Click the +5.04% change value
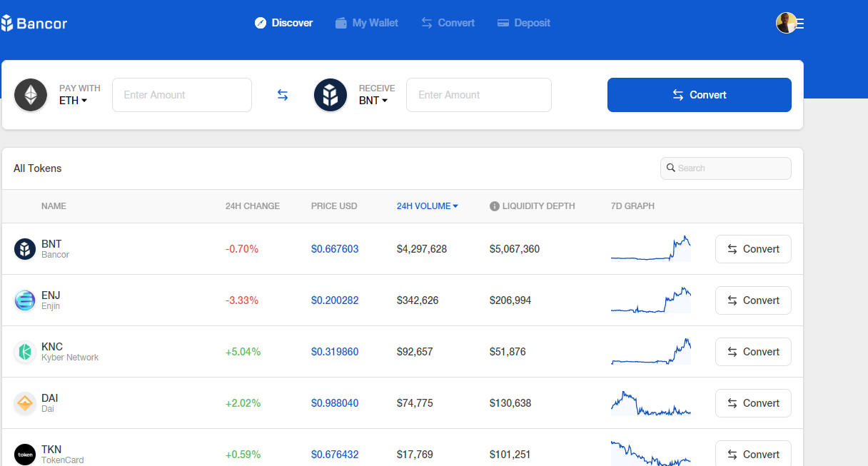 pos(243,352)
